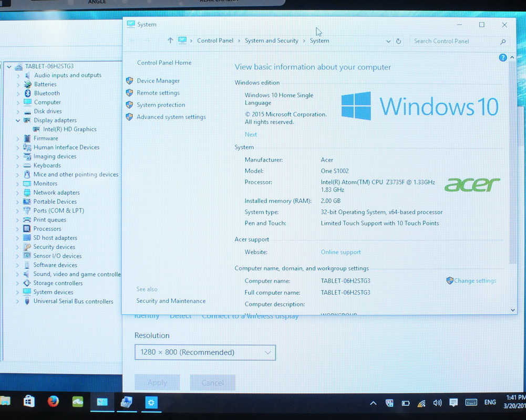Open the address bar history dropdown arrow
Viewport: 526px width, 420px height.
tap(388, 41)
